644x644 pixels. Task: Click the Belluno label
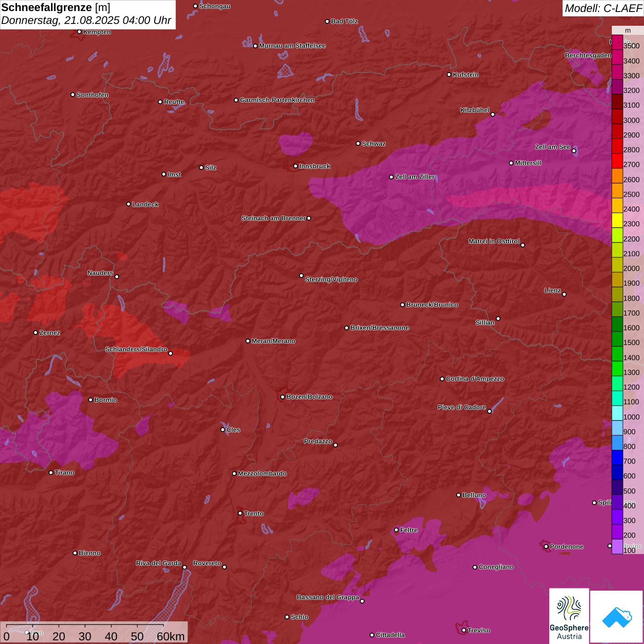pos(474,495)
